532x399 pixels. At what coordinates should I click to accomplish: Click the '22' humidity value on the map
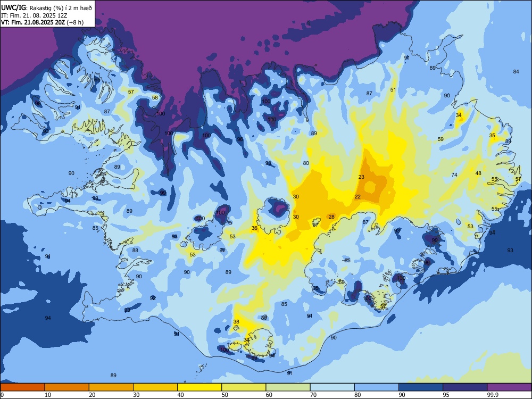coord(358,196)
